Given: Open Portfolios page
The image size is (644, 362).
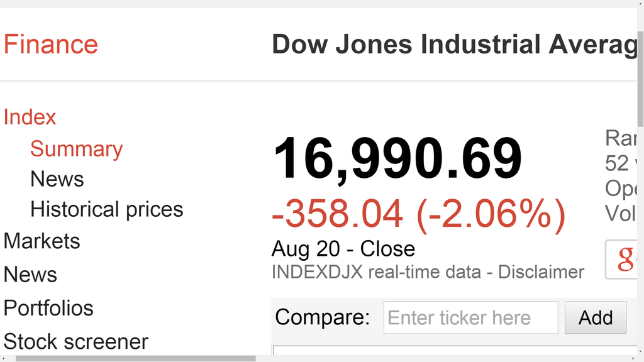Looking at the screenshot, I should coord(48,308).
